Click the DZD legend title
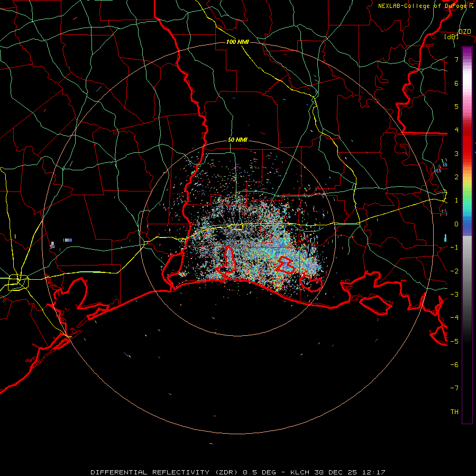Viewport: 476px width, 476px height. (x=465, y=32)
